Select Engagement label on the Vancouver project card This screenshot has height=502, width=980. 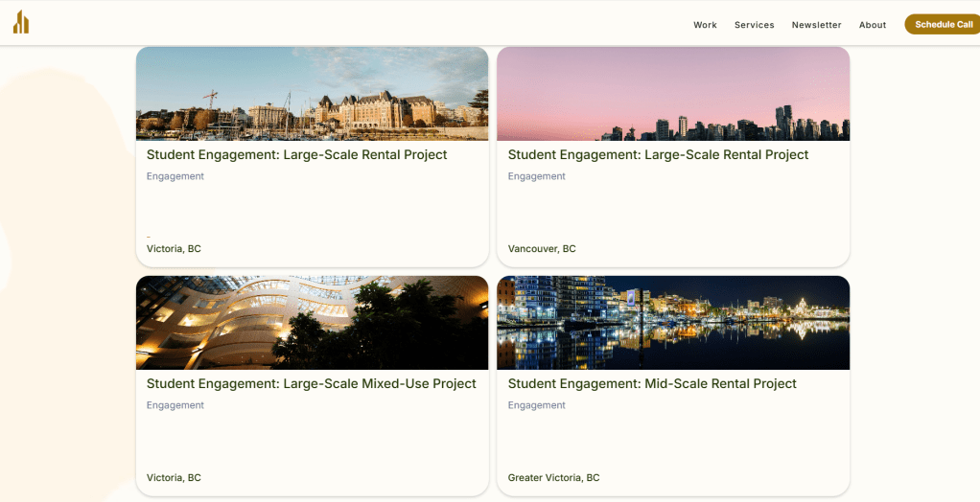click(x=536, y=176)
